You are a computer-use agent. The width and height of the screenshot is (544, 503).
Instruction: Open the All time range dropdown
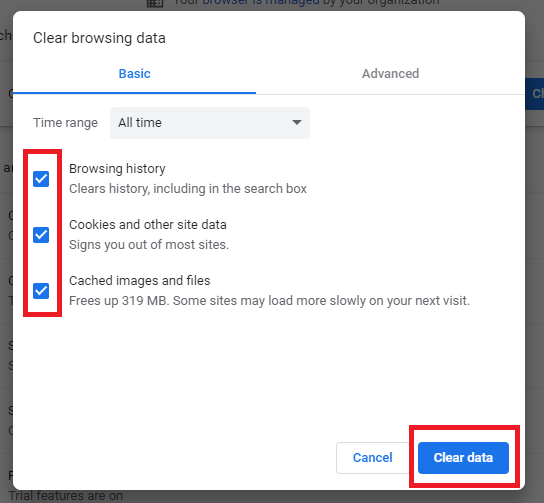click(x=210, y=123)
